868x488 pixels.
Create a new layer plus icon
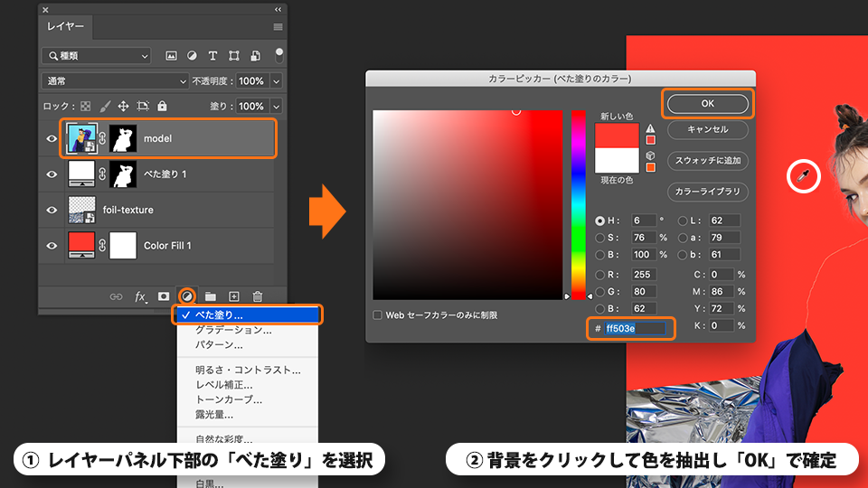(234, 296)
